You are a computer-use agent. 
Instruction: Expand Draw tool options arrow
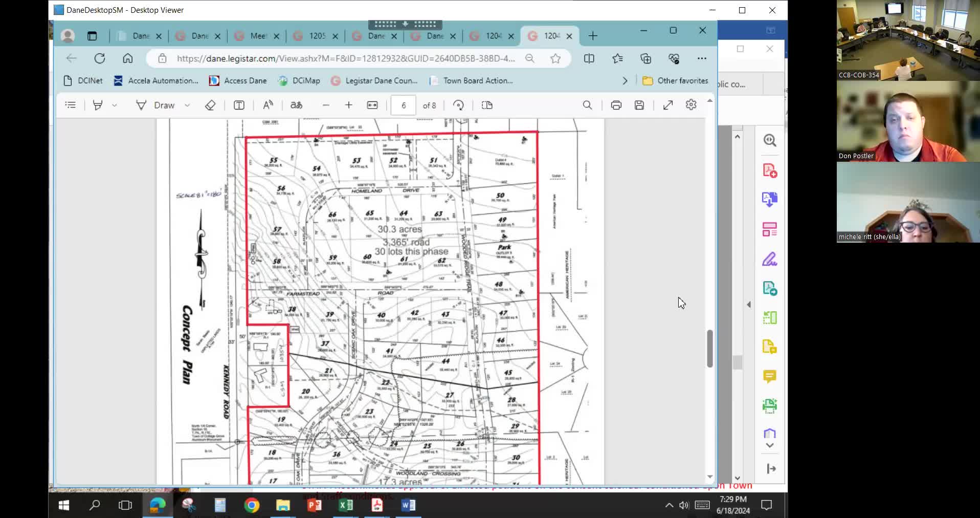(x=187, y=105)
